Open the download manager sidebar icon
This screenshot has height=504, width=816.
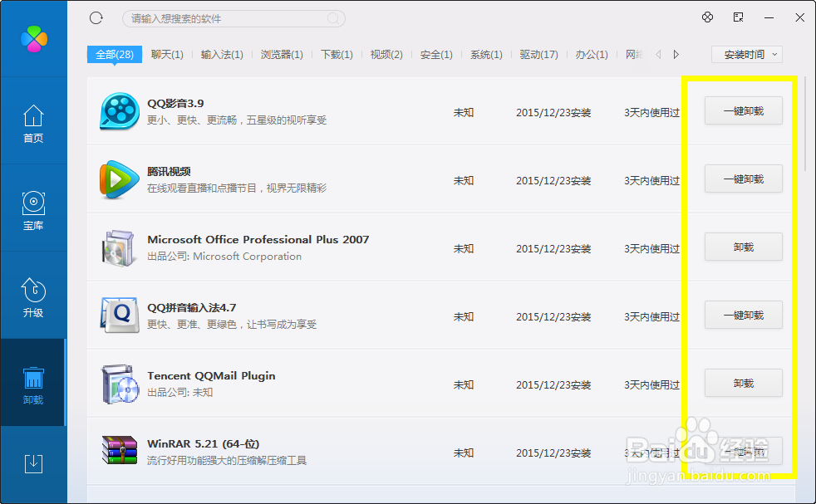pos(33,463)
